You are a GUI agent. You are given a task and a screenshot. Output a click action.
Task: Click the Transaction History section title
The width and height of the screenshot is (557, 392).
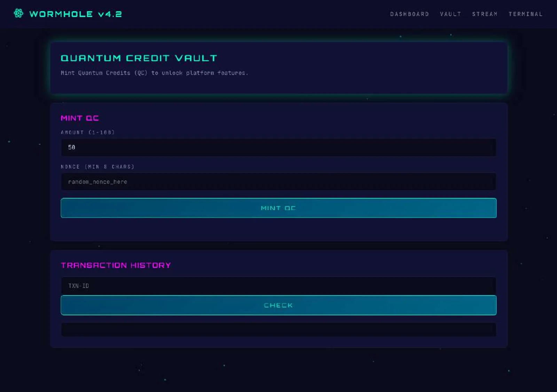[116, 265]
